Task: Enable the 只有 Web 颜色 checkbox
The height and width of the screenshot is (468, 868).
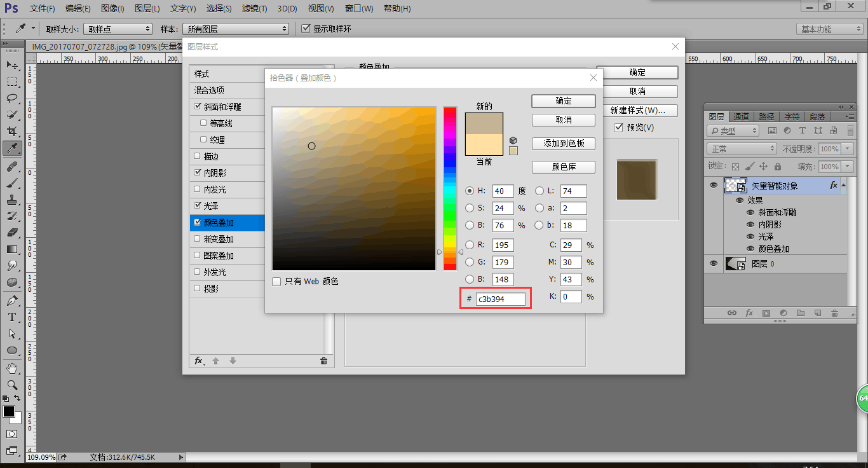Action: (x=276, y=282)
